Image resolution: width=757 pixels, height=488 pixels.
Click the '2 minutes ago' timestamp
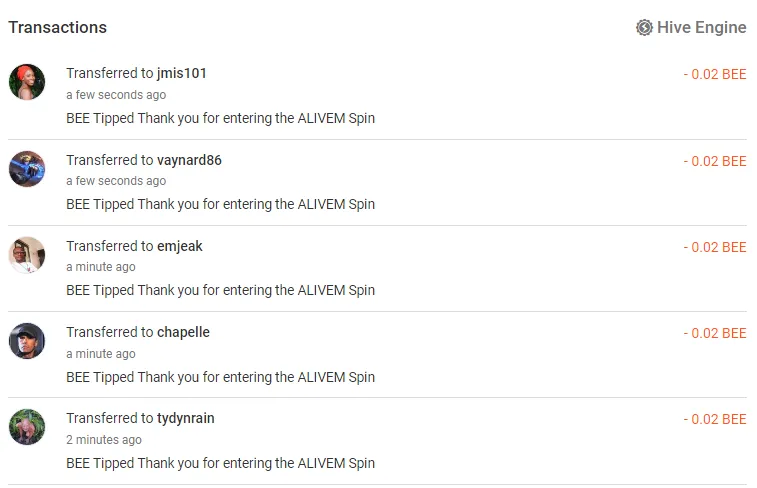click(104, 440)
